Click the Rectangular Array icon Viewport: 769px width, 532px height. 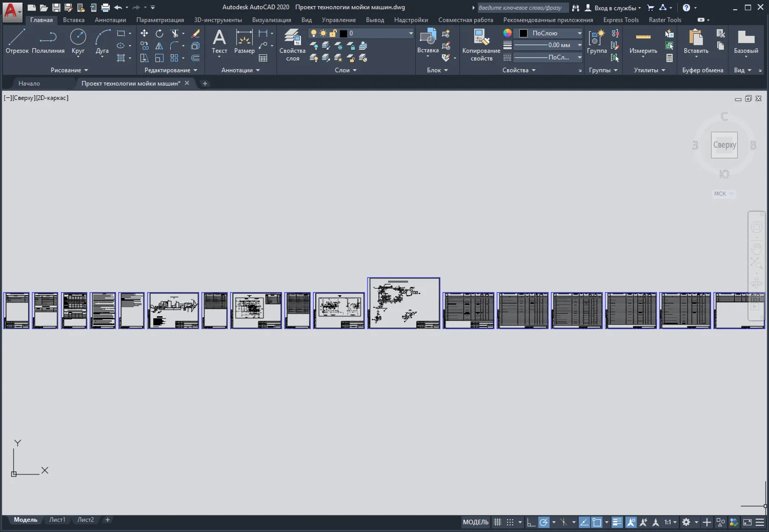[175, 58]
